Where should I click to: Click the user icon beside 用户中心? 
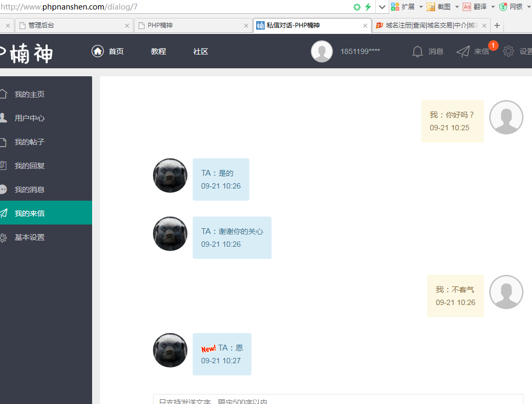(x=3, y=118)
